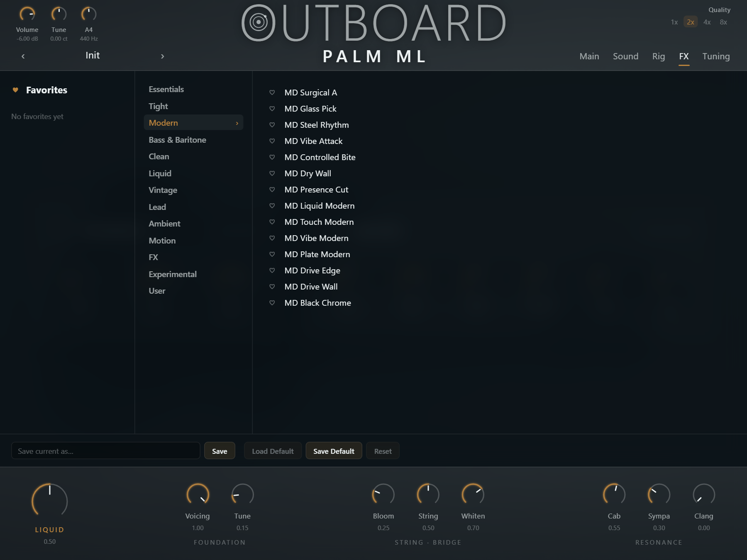Add MD Plate Modern to favorites

click(x=272, y=254)
